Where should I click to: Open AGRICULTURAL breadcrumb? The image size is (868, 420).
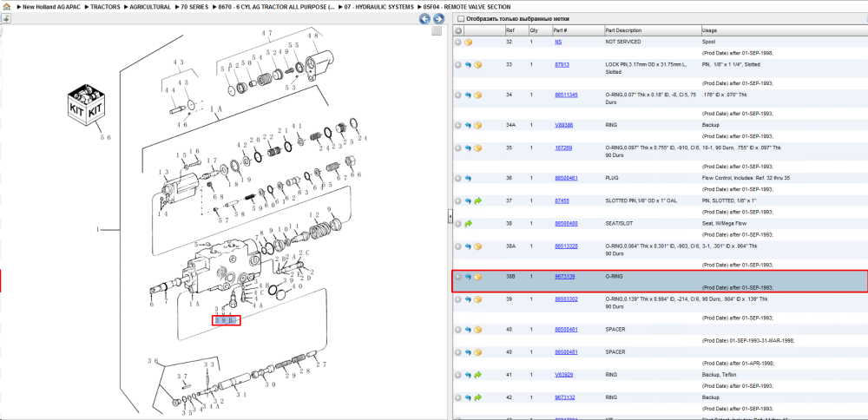click(x=150, y=7)
